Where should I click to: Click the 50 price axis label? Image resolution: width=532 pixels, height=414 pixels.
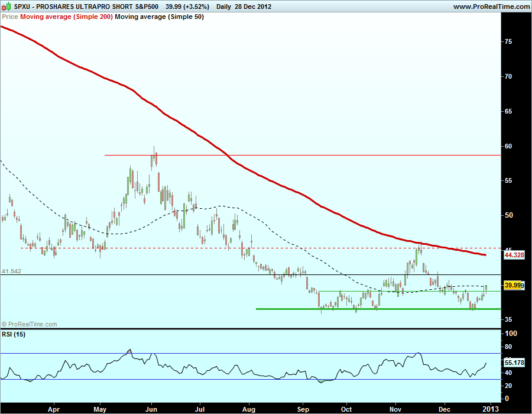508,215
